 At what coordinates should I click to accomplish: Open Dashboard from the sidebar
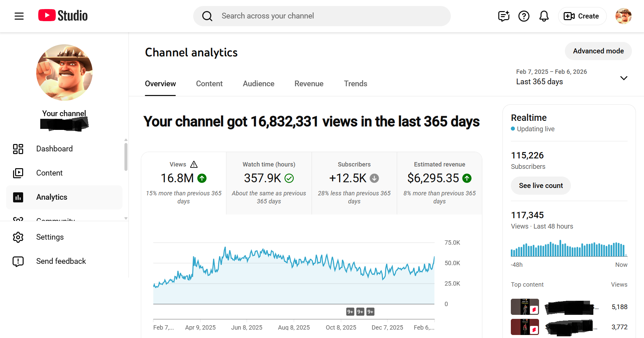54,149
